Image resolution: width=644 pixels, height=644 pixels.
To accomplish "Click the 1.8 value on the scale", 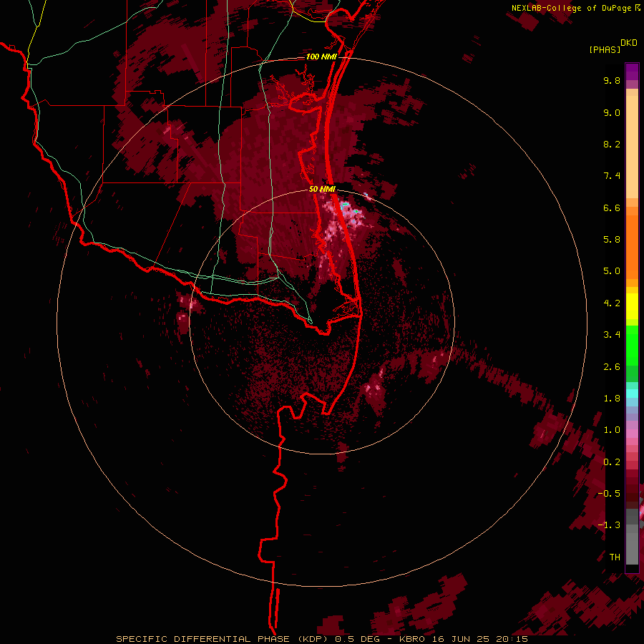I will pos(612,399).
